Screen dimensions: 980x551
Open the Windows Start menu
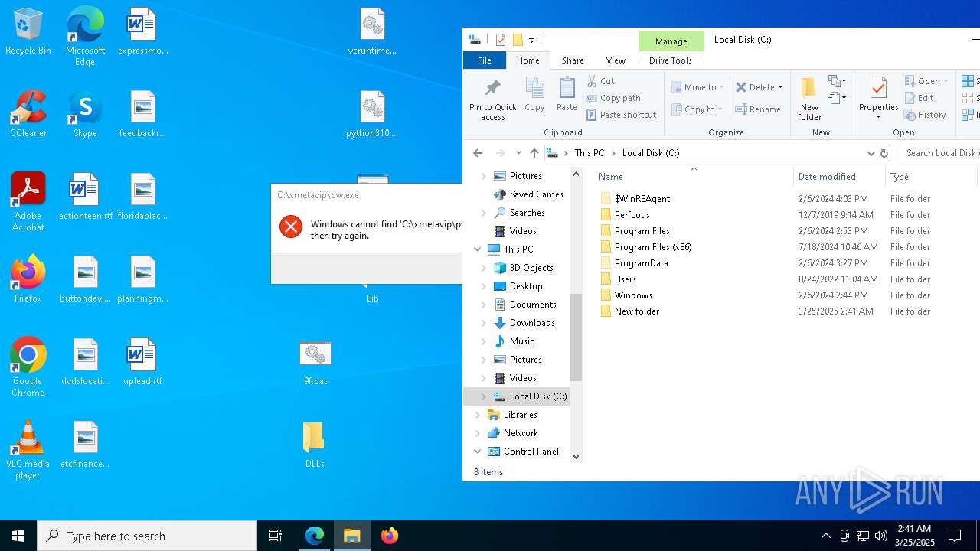pyautogui.click(x=18, y=536)
